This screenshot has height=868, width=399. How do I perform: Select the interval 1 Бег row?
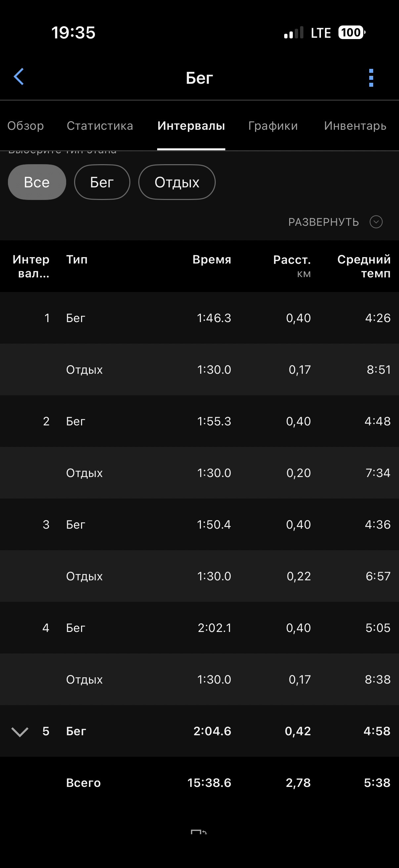(199, 318)
